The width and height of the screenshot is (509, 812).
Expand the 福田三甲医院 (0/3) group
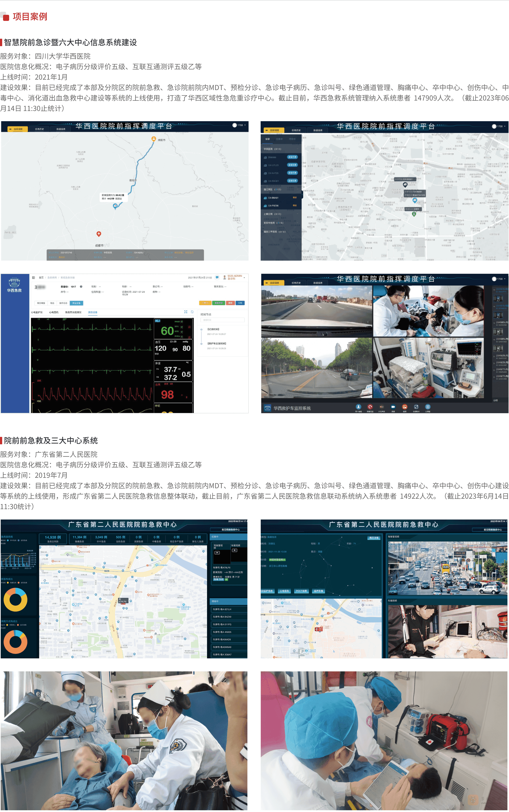(x=281, y=231)
